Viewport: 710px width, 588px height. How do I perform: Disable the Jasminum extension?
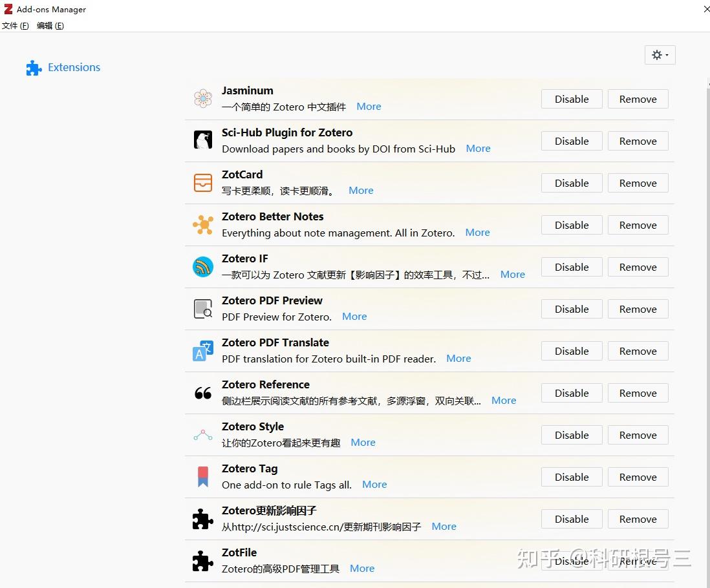tap(572, 99)
